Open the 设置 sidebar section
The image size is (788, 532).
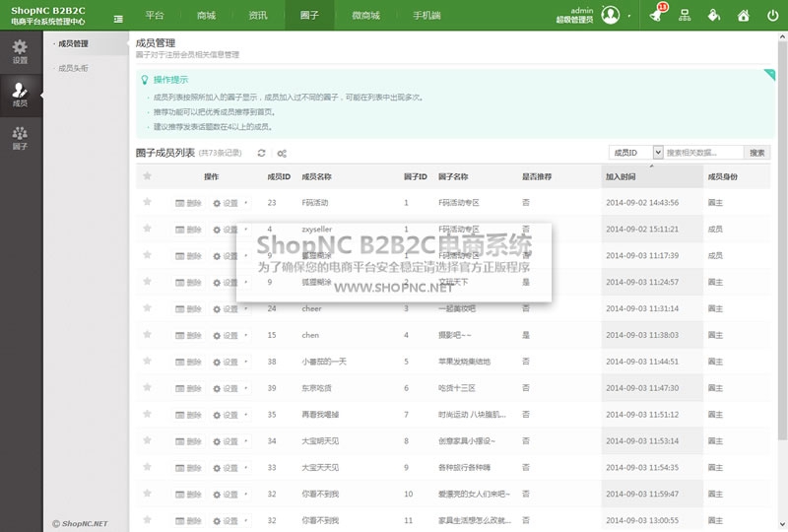pos(20,51)
